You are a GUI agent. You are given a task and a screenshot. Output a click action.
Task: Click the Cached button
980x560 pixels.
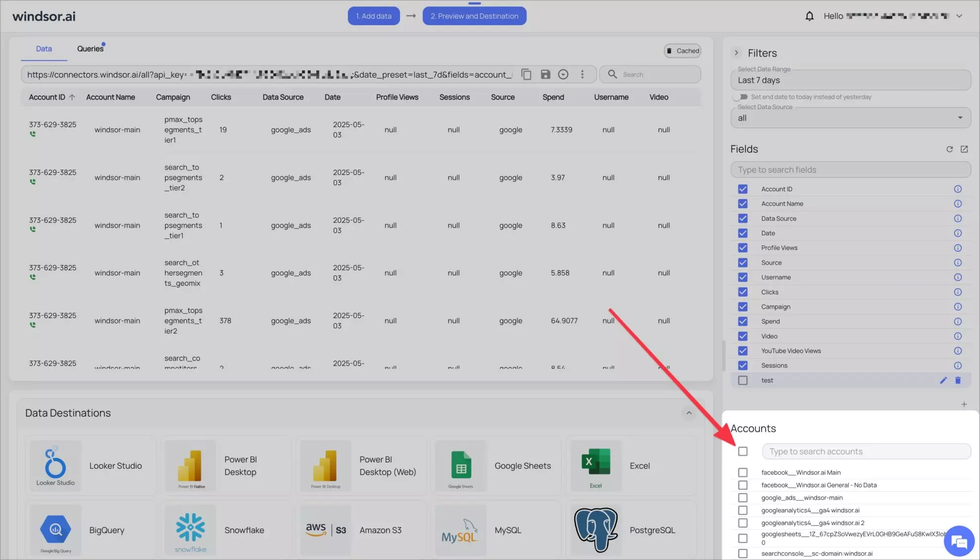[683, 51]
